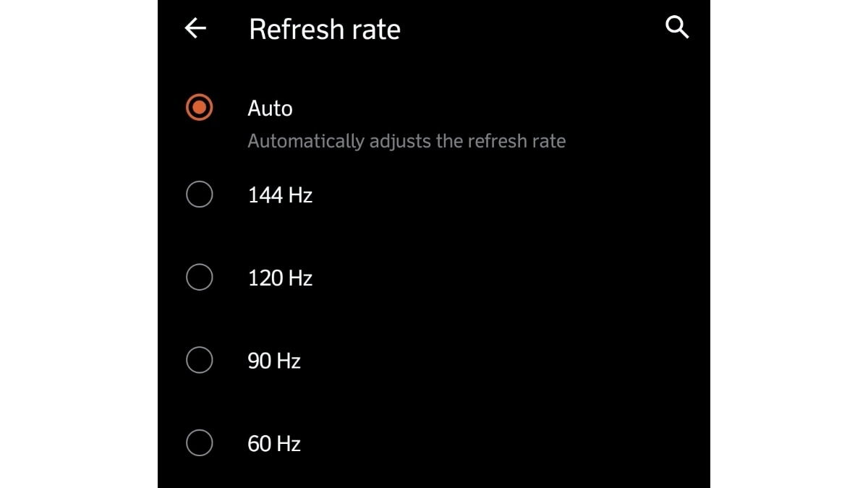Choose the empty circle beside 120 Hz

tap(199, 277)
